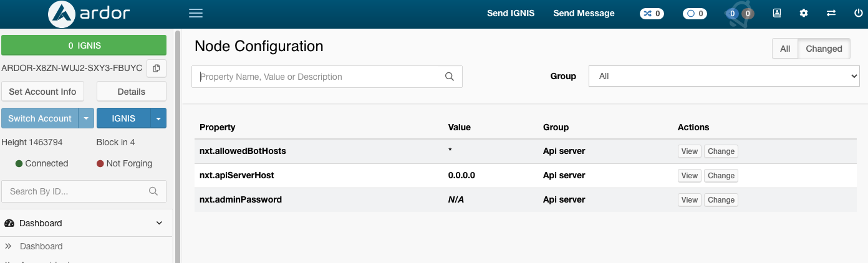Click Send IGNIS in the top bar
868x263 pixels.
pos(511,13)
